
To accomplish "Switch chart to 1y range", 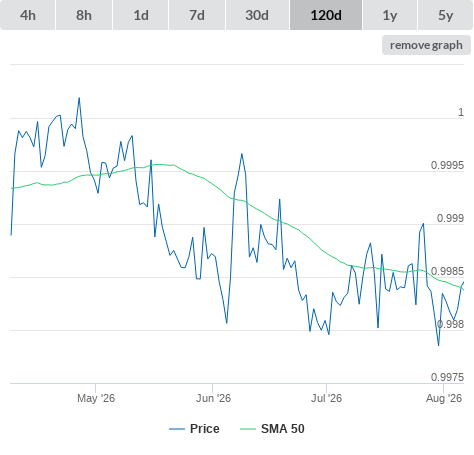I will tap(390, 15).
